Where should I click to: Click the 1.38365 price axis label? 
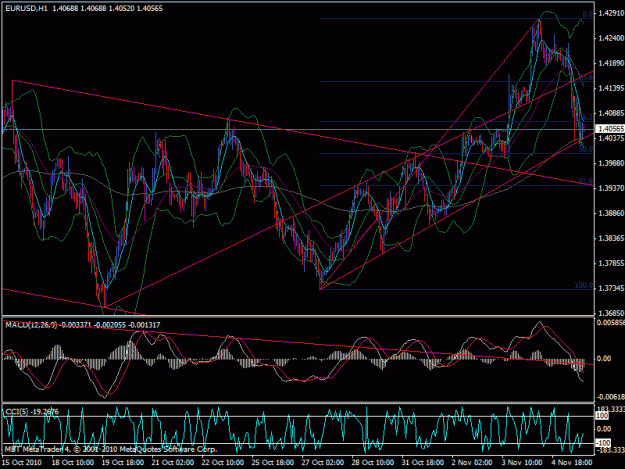[x=611, y=238]
